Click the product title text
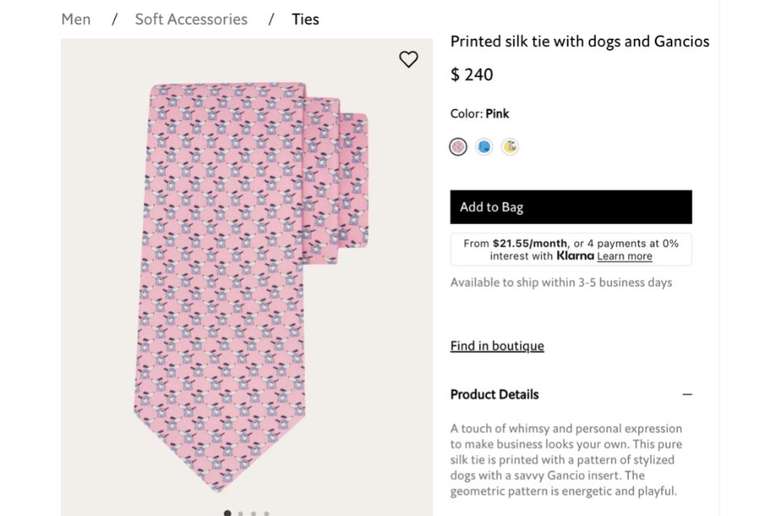This screenshot has width=774, height=516. coord(579,42)
